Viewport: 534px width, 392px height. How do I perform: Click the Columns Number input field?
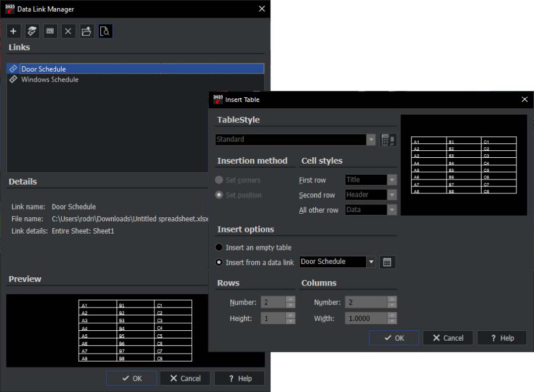[367, 302]
